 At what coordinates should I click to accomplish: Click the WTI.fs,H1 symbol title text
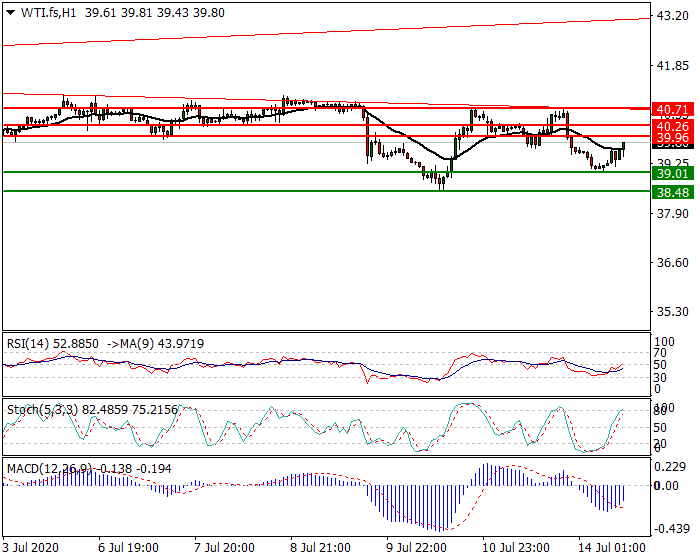point(48,13)
